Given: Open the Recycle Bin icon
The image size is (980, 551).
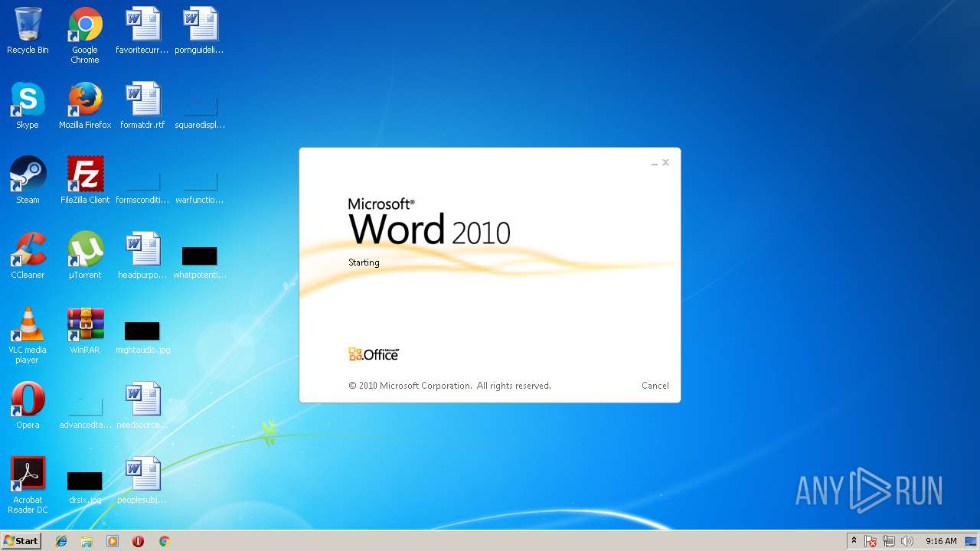Looking at the screenshot, I should coord(28,31).
